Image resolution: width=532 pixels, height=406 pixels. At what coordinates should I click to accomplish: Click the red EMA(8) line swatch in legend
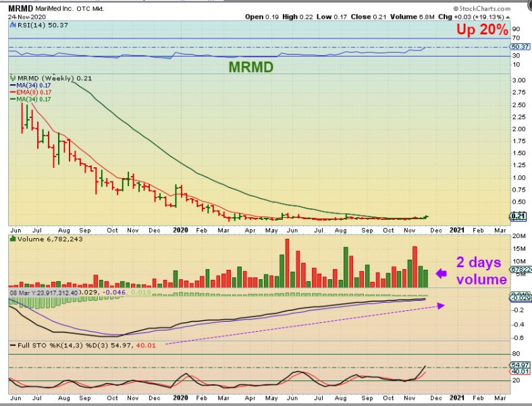coord(14,92)
